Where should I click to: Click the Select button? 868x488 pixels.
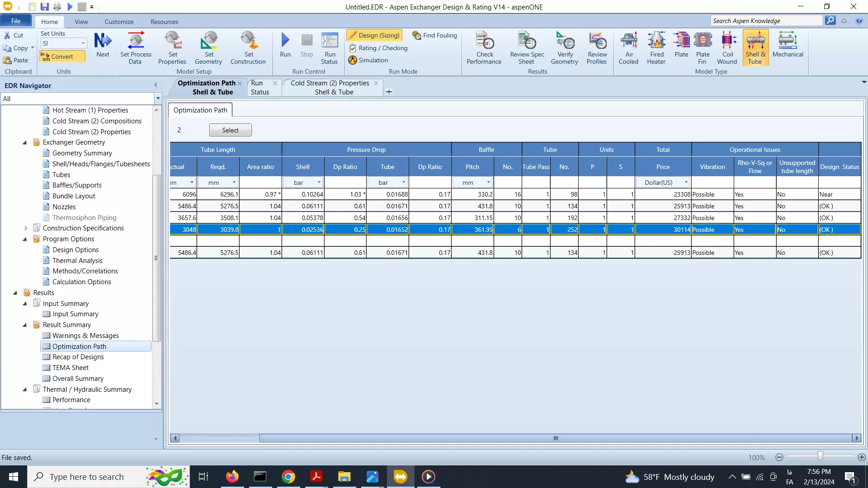[230, 130]
